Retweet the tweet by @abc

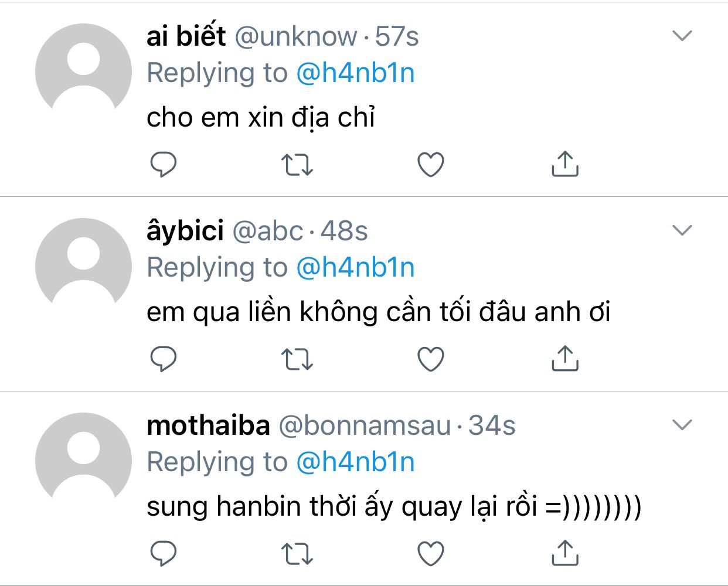tap(297, 359)
